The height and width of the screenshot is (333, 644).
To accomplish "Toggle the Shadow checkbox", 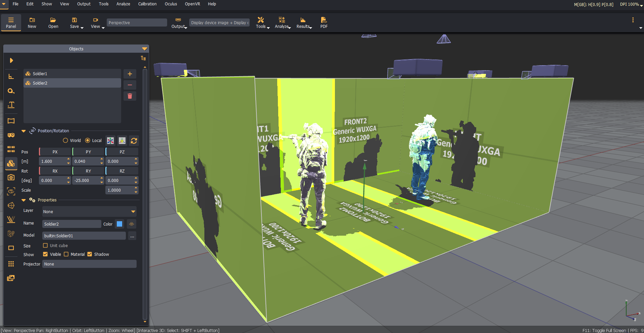I will coord(90,254).
